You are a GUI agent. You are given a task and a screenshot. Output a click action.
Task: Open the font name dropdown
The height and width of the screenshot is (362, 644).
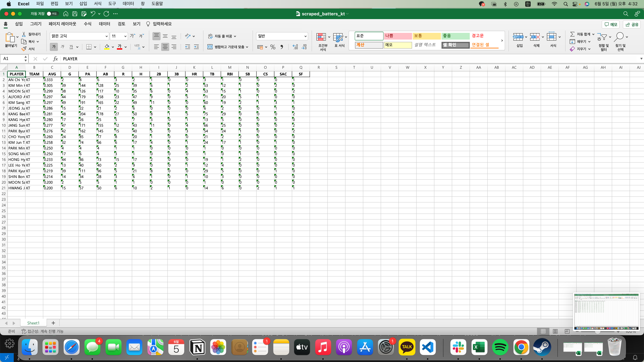tap(106, 36)
